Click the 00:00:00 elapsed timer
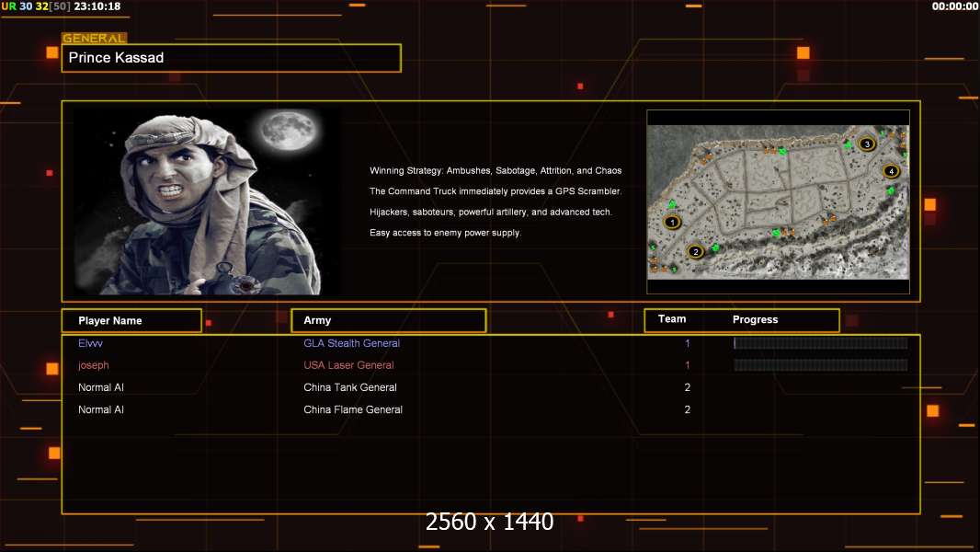Image resolution: width=980 pixels, height=552 pixels. 955,6
